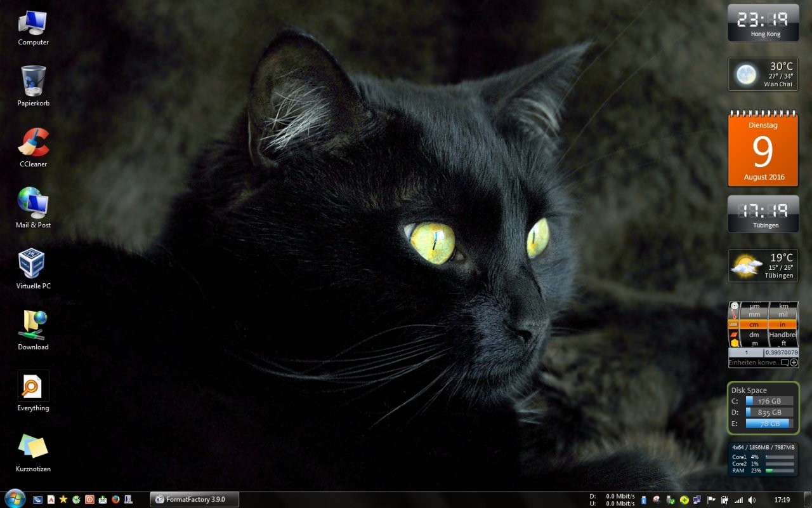Viewport: 812px width, 508px height.
Task: Click the calendar gadget showing Dienstag 9
Action: point(763,148)
